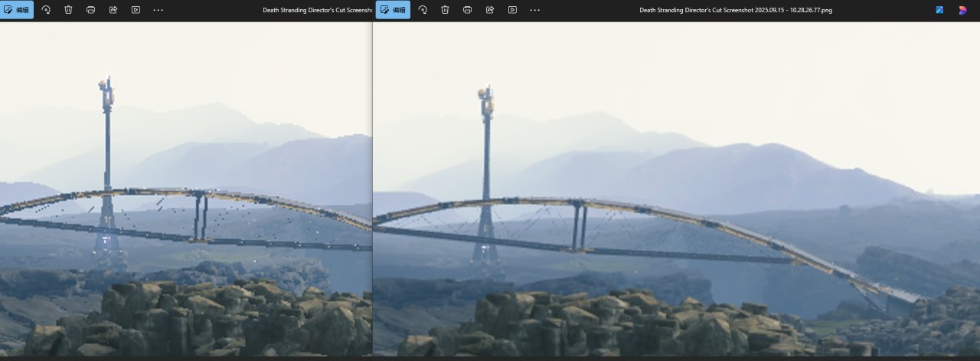Click the truncated Death Stranding title in left window
This screenshot has width=980, height=361.
317,10
